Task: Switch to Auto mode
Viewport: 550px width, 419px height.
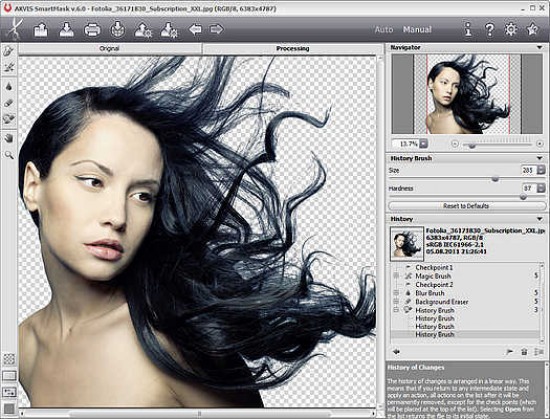Action: (x=384, y=29)
